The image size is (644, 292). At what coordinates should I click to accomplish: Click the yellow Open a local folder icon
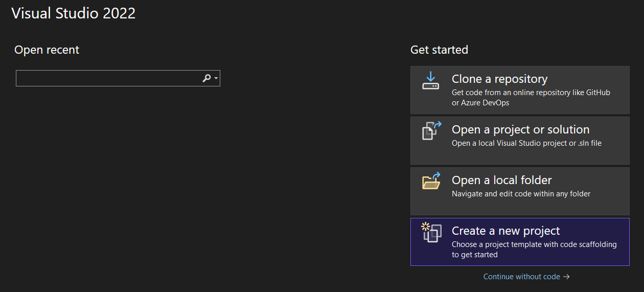431,182
